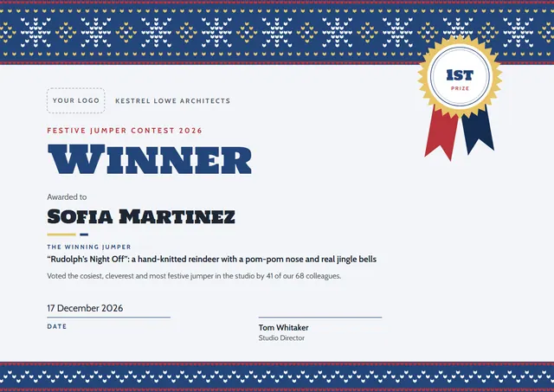The width and height of the screenshot is (554, 392).
Task: Select the signatory name Tom Whitaker
Action: [283, 328]
